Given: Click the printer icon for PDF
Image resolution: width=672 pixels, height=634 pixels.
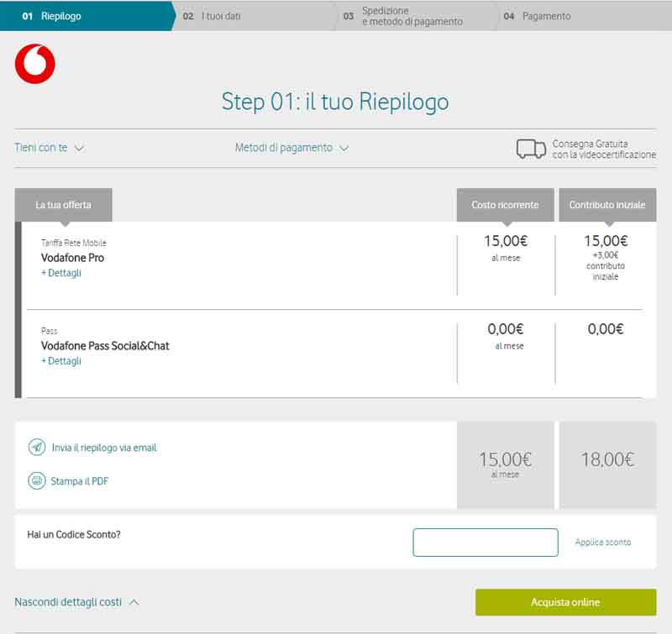Looking at the screenshot, I should coord(37,480).
